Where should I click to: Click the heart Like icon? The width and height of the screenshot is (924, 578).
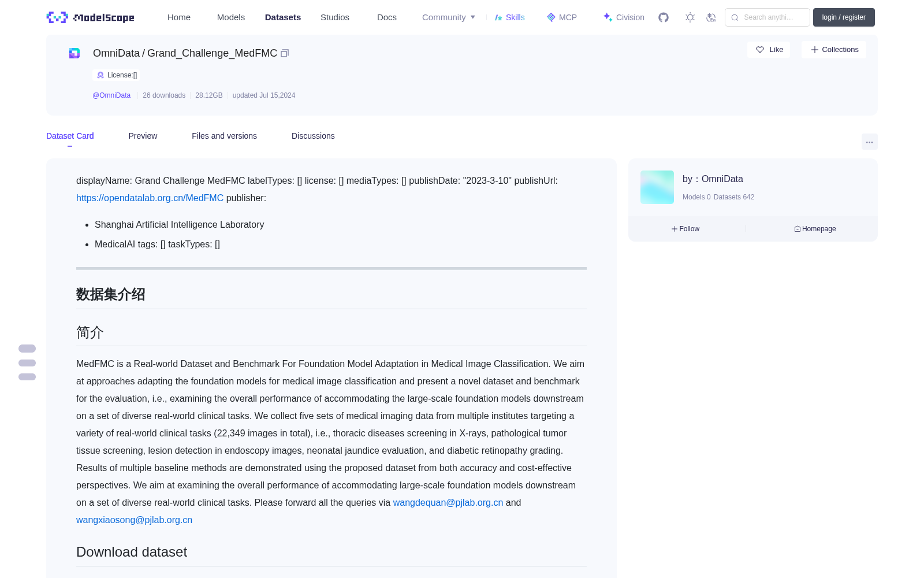click(x=760, y=50)
